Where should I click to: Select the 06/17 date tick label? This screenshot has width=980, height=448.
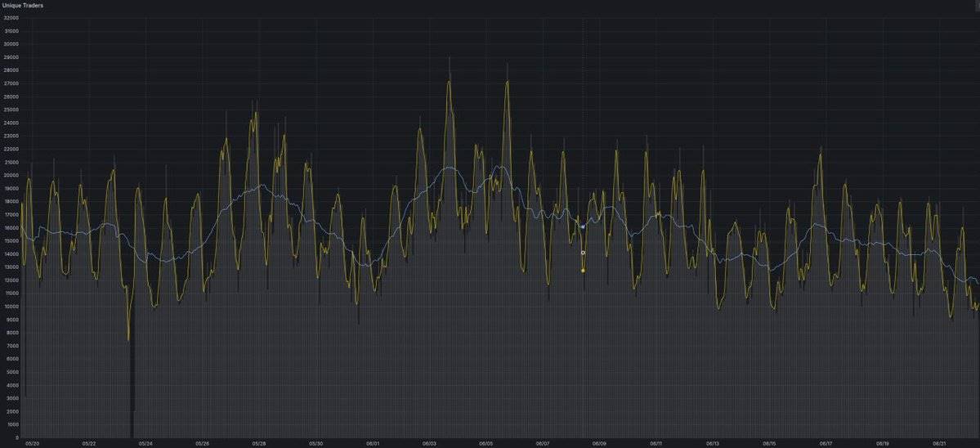pos(826,443)
